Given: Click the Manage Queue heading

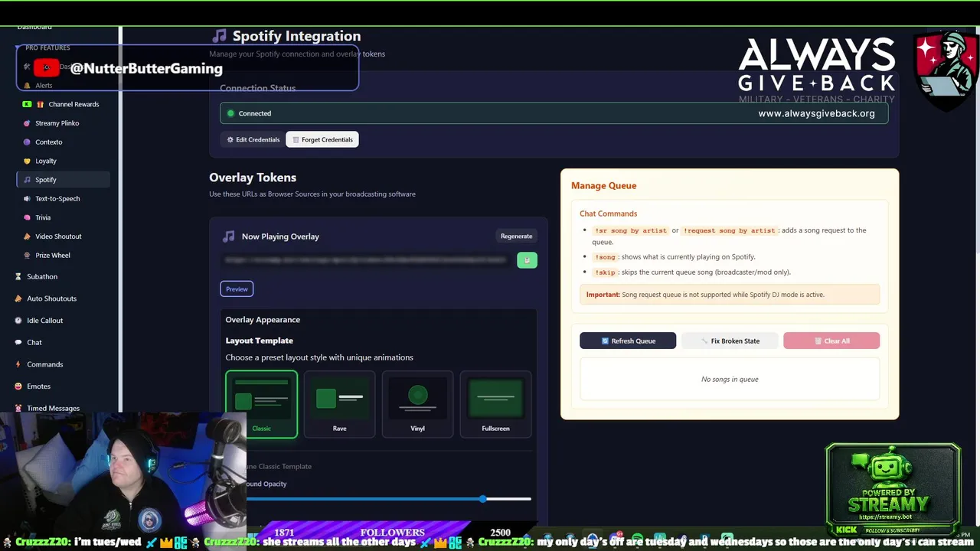Looking at the screenshot, I should 603,185.
